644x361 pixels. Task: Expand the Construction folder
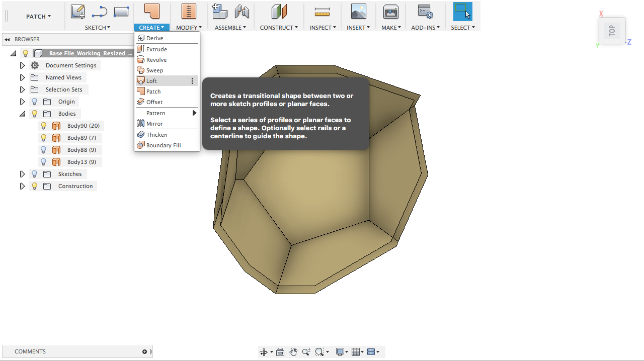(x=22, y=186)
